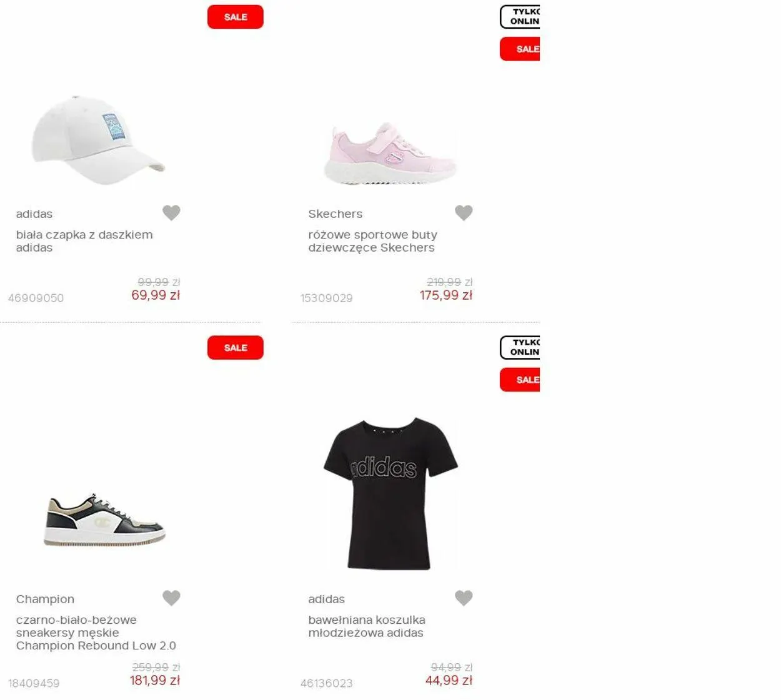Viewport: 781px width, 700px height.
Task: Favorite the white adidas cap with heart icon
Action: (x=171, y=213)
